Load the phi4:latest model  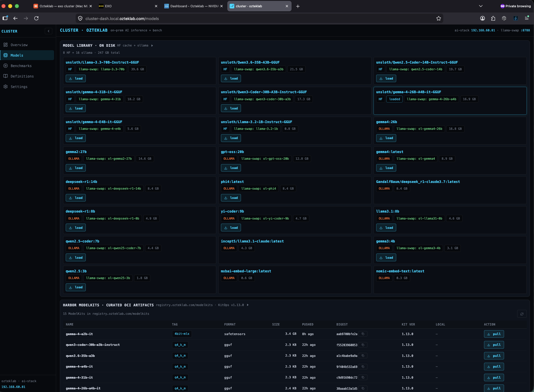[231, 198]
